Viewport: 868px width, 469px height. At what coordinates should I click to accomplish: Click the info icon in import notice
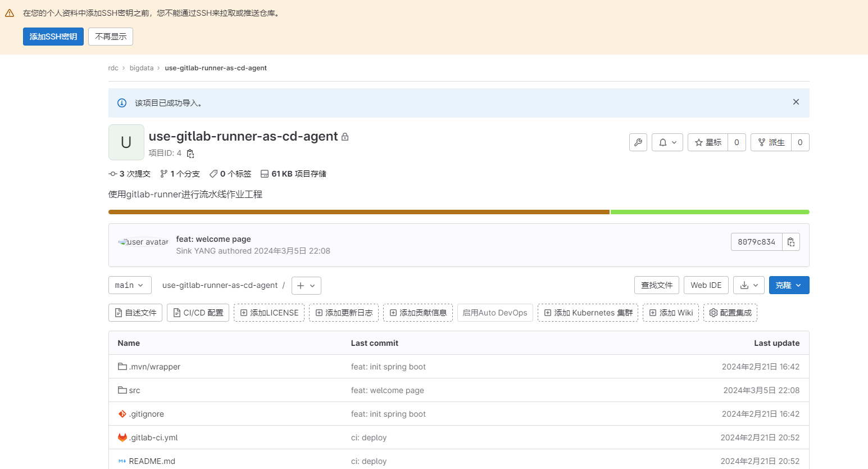(122, 103)
